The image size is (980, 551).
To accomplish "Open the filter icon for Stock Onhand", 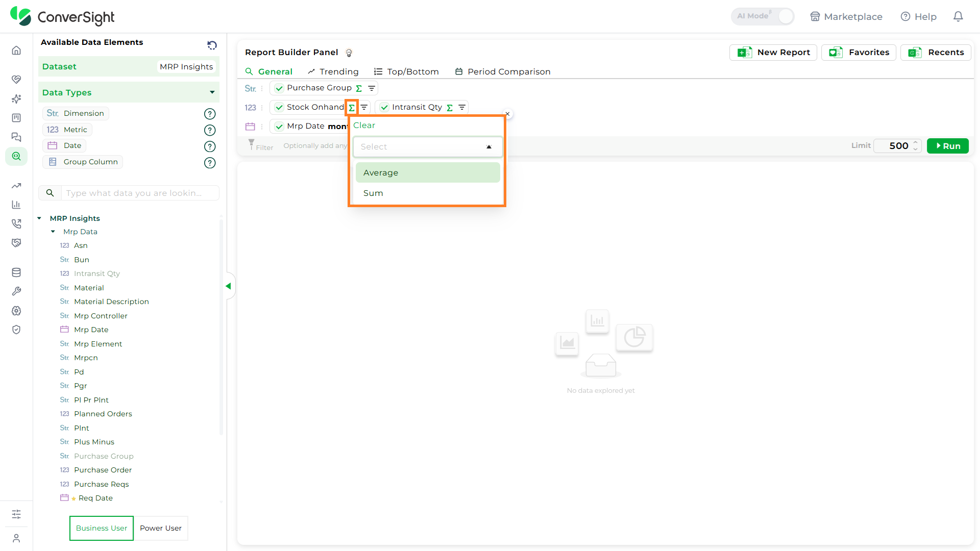I will click(x=364, y=108).
